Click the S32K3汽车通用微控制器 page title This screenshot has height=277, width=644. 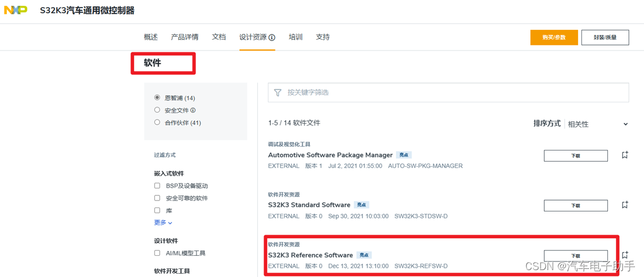click(x=87, y=11)
